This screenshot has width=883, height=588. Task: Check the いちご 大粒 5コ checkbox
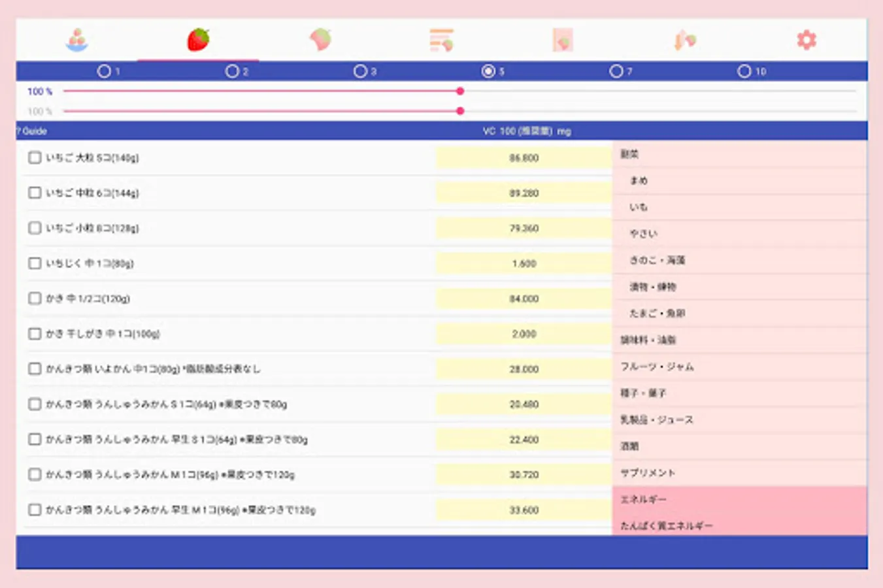[x=34, y=157]
